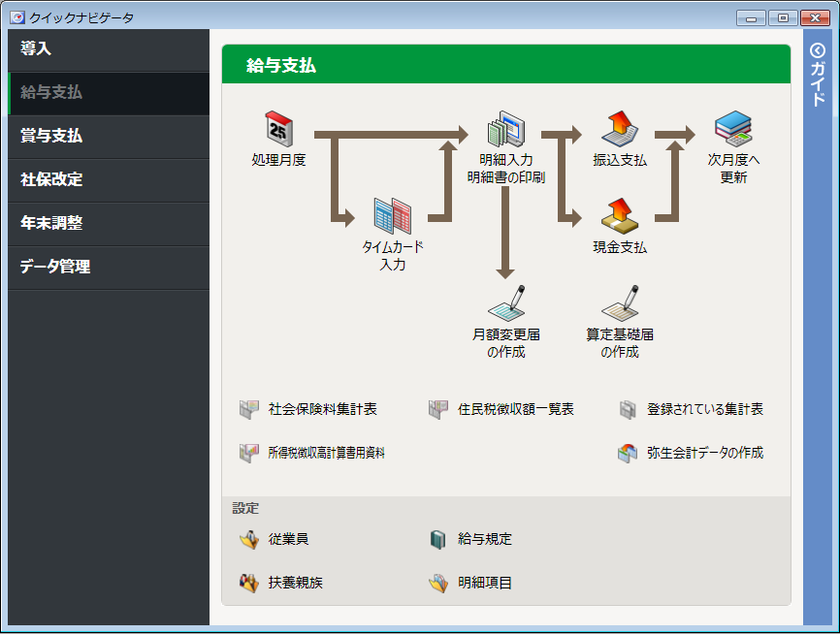Open 社会保険料集計表 report link
840x634 pixels.
click(322, 409)
